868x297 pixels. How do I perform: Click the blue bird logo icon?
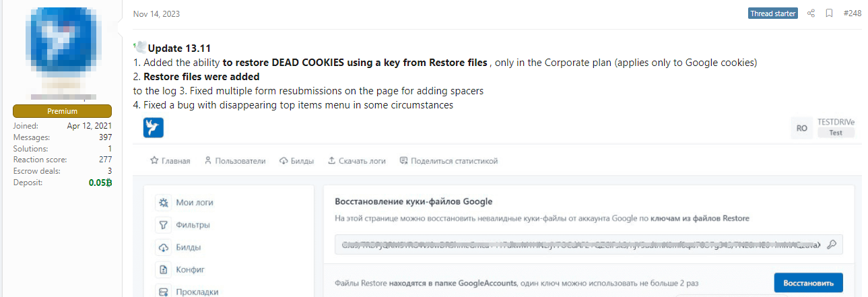point(154,128)
